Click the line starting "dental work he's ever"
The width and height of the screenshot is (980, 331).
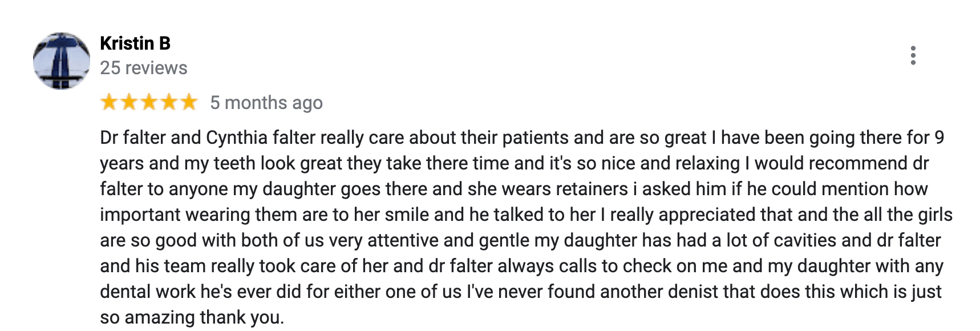[x=519, y=292]
